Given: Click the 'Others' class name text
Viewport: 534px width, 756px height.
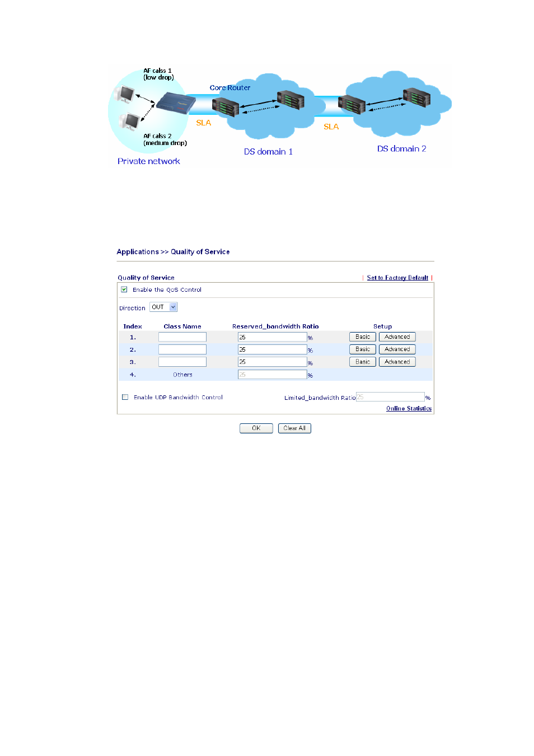Looking at the screenshot, I should (x=182, y=375).
